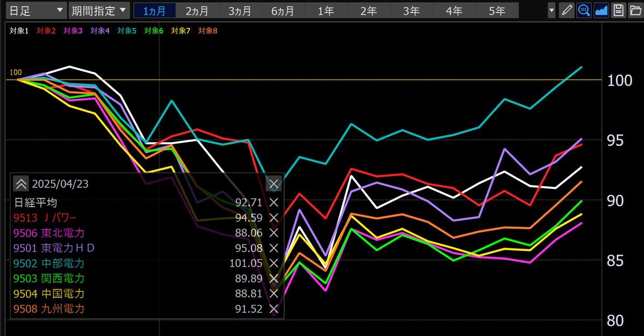Click the 9502 中部電力 legend name
644x336 pixels.
click(49, 263)
